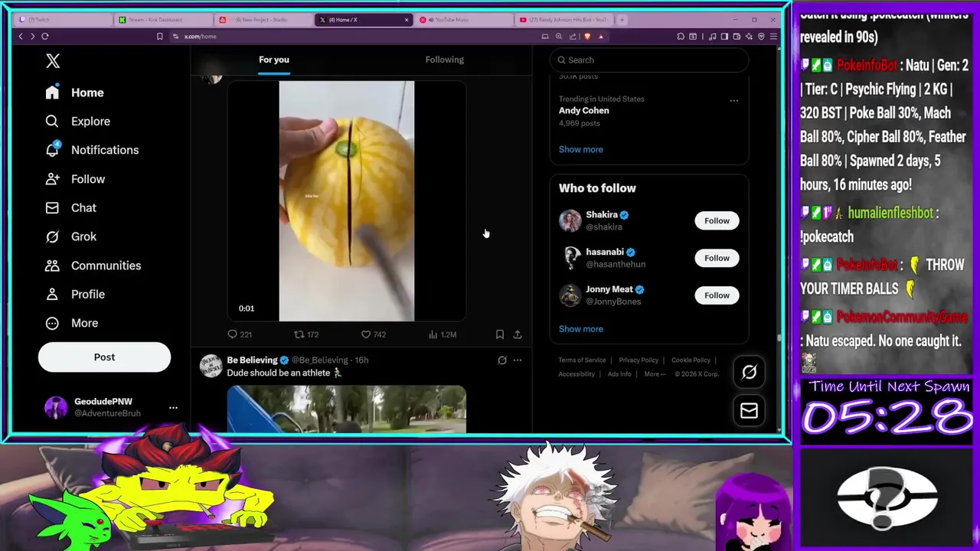Close the Home / X browser tab
The width and height of the screenshot is (980, 551).
(x=407, y=20)
